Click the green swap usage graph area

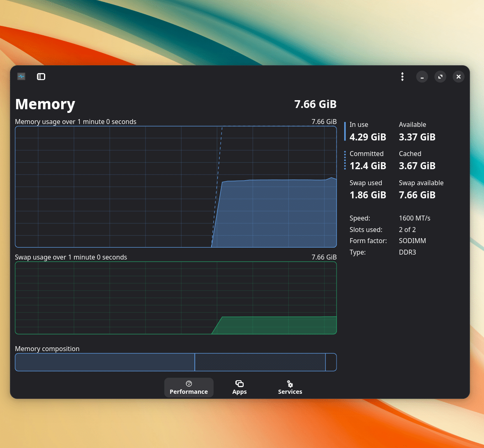click(x=275, y=325)
